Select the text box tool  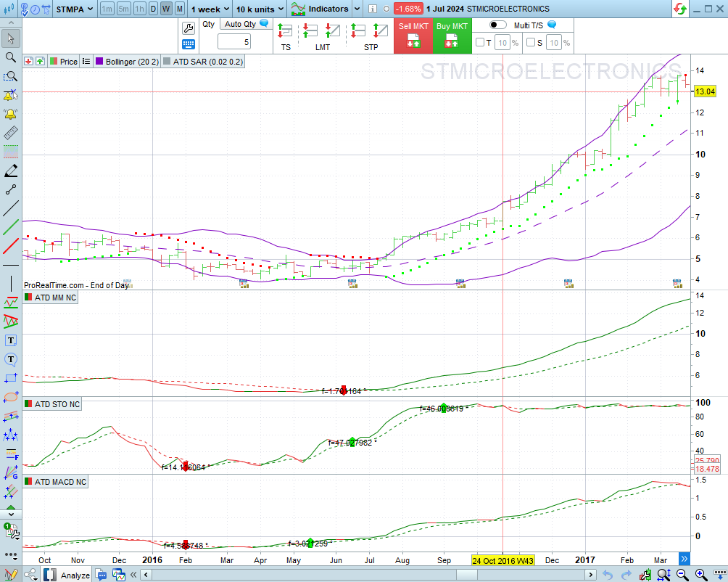tap(11, 340)
